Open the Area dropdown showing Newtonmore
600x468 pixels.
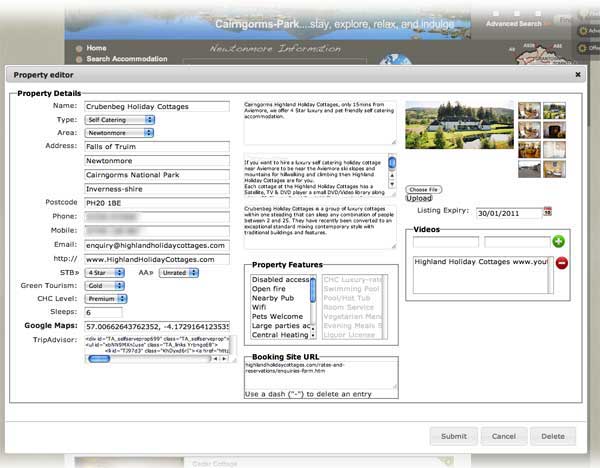coord(119,133)
